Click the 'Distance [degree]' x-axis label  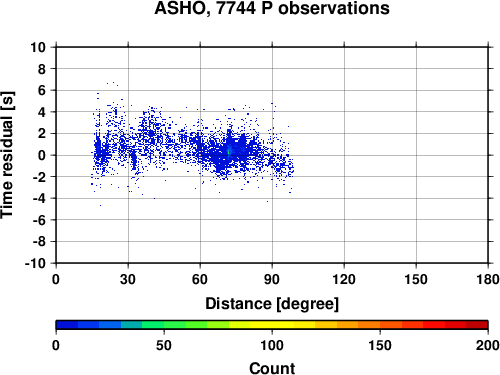272,304
